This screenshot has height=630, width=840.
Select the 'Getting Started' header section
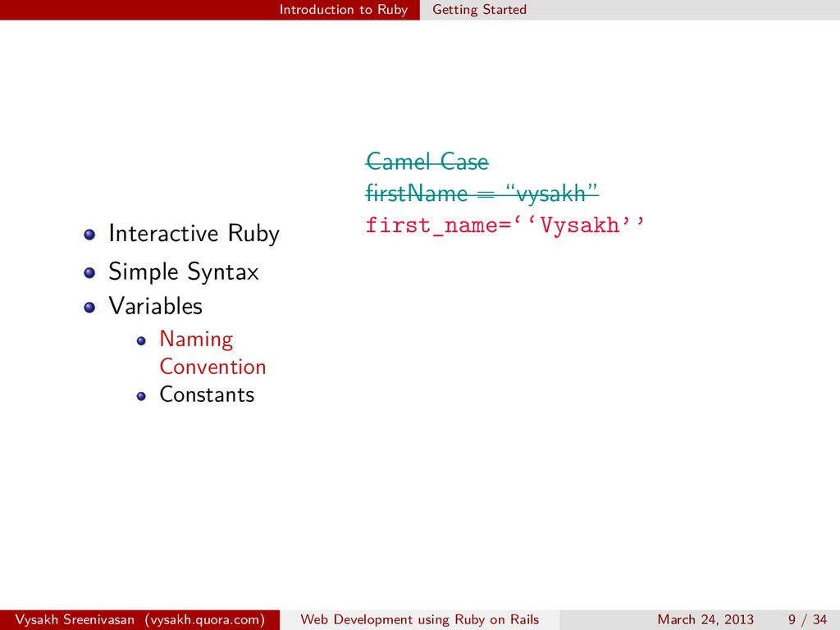click(x=479, y=10)
